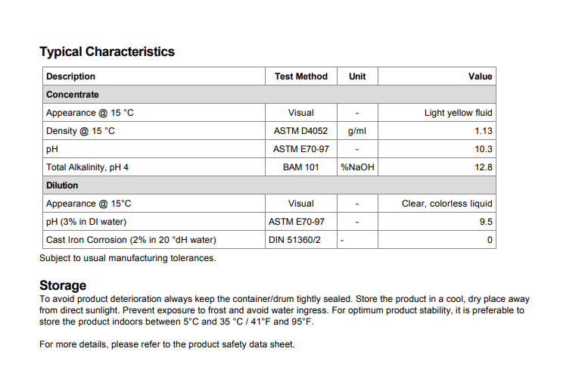Click the Cast Iron Corrosion description cell
The width and height of the screenshot is (582, 392).
pyautogui.click(x=131, y=240)
